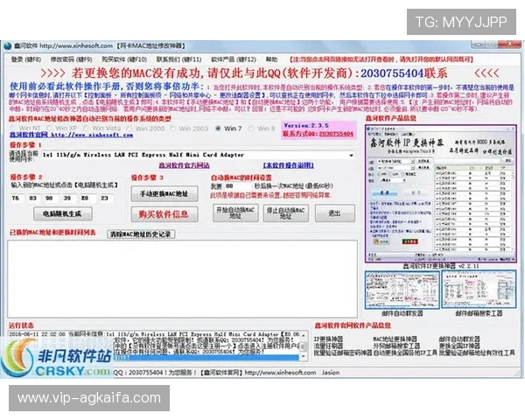Click up arrow of run-status log scrollbar
This screenshot has height=420, width=525.
click(x=304, y=335)
